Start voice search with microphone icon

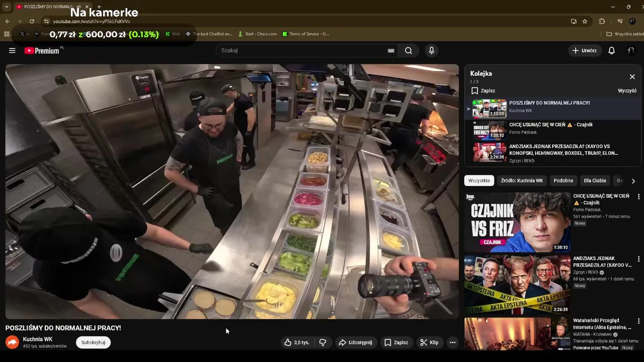431,50
